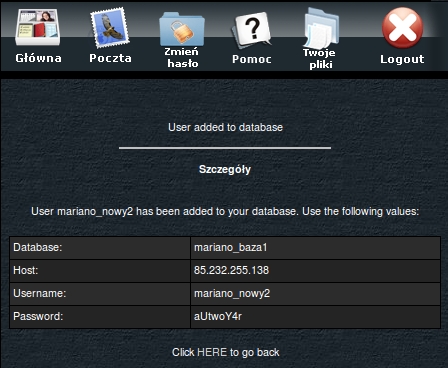The height and width of the screenshot is (368, 448).
Task: Click the Zmień hasło padlock folder icon
Action: coord(182,29)
